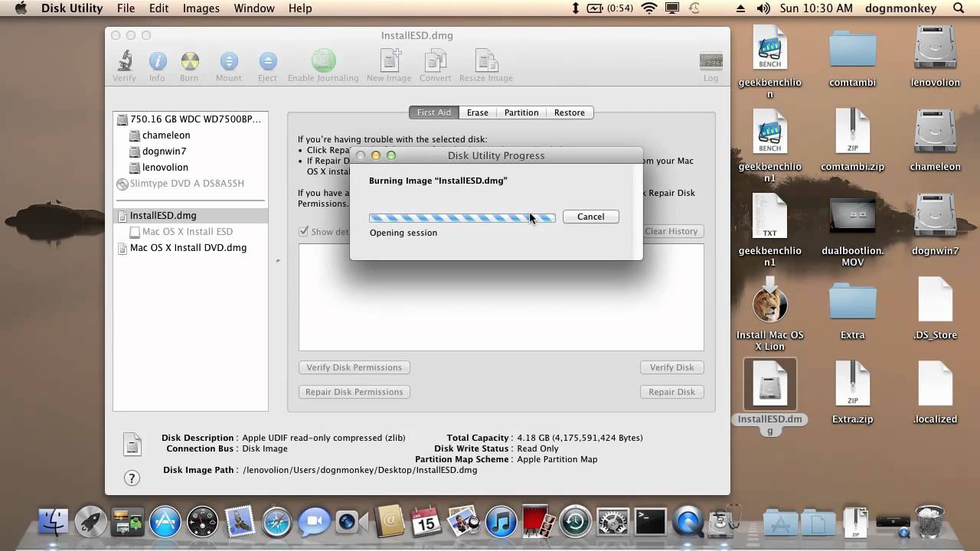Click the Resize Image toolbar icon

485,61
